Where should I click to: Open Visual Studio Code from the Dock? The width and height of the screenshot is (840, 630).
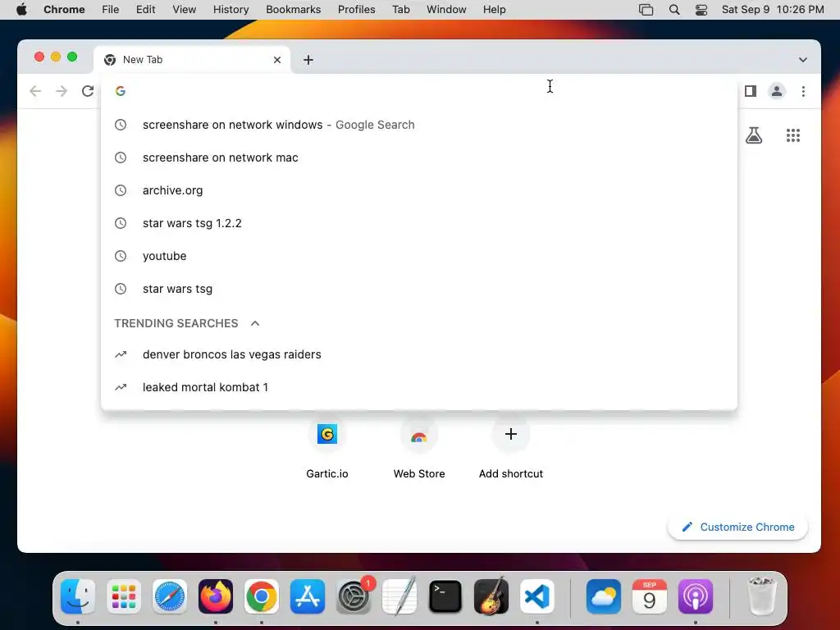pyautogui.click(x=537, y=596)
